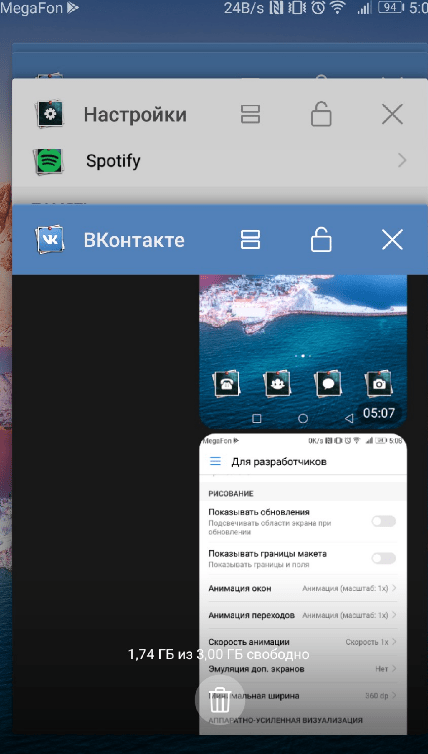Expand Анимация окон scale option
Screen dimensions: 428x754
(x=303, y=588)
